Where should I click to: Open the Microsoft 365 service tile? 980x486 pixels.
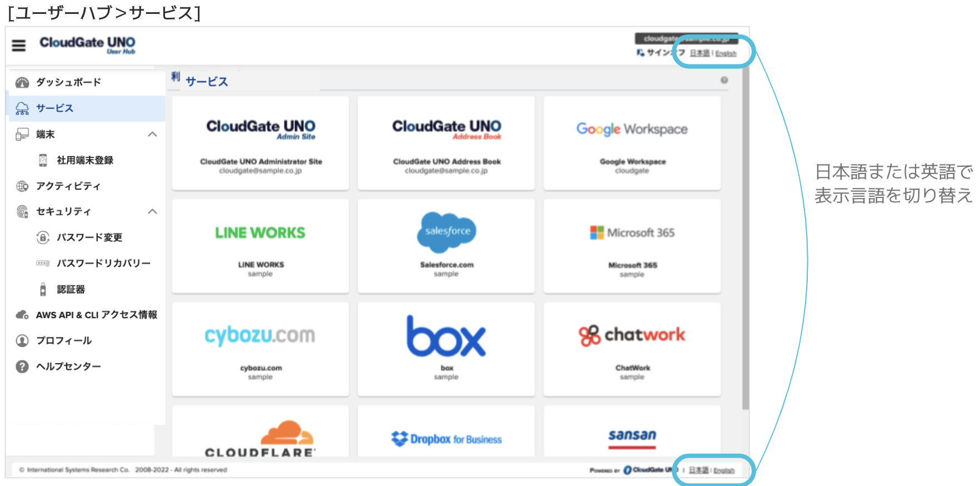632,246
